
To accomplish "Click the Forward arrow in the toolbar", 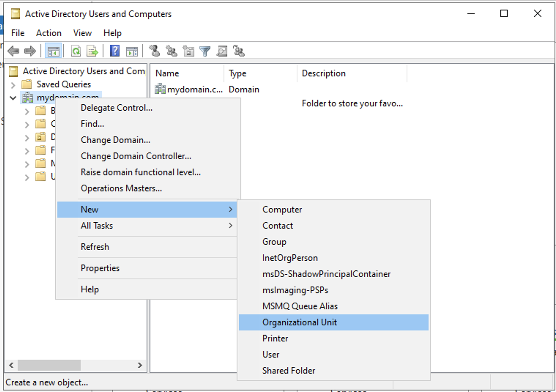I will [30, 51].
